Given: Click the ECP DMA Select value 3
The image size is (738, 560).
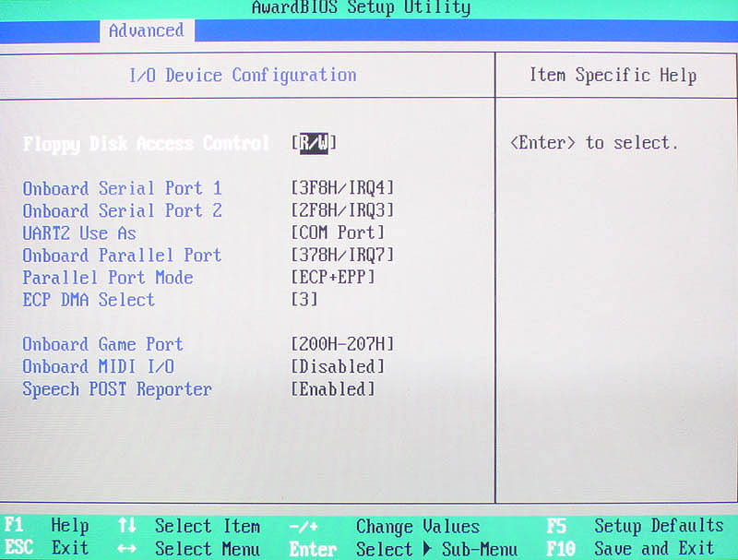Looking at the screenshot, I should coord(304,300).
